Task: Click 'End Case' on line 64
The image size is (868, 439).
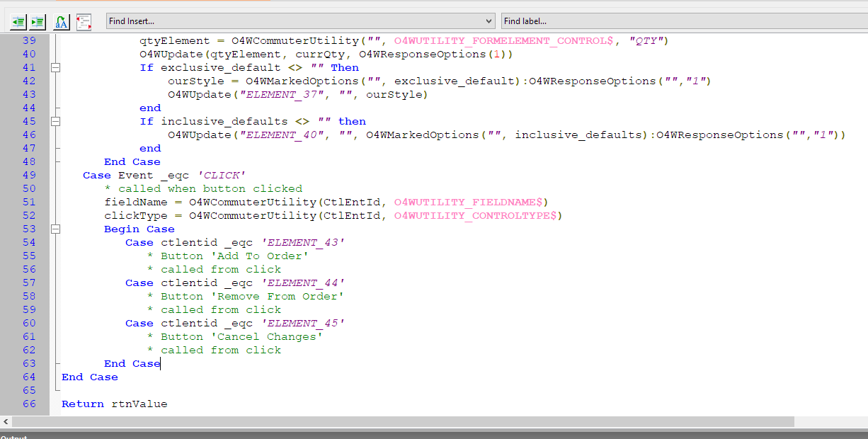Action: [x=90, y=377]
